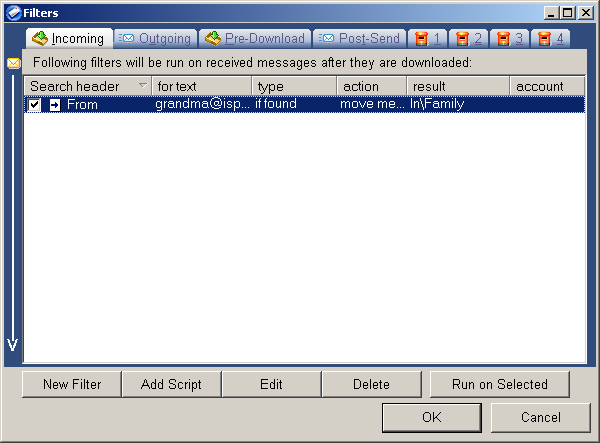Screen dimensions: 600x443
Task: Switch to the Pre-Download tab
Action: point(255,39)
